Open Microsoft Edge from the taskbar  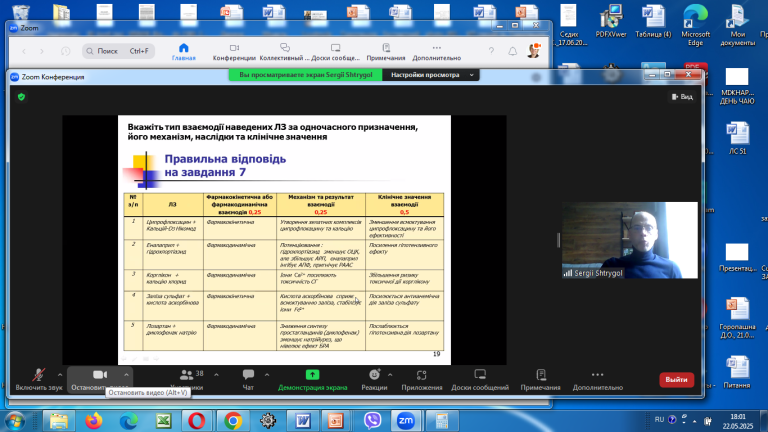(129, 421)
